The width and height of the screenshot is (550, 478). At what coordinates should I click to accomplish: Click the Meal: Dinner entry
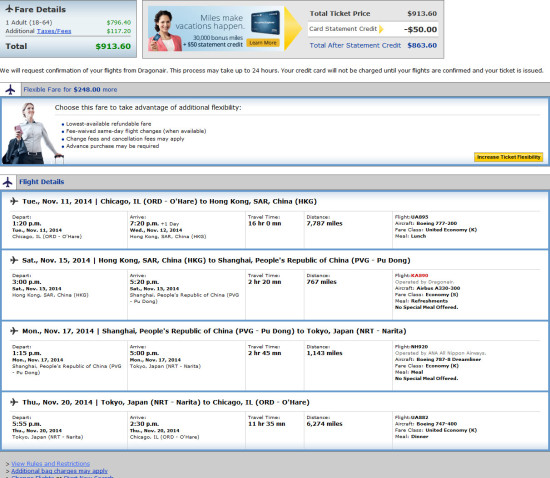412,437
